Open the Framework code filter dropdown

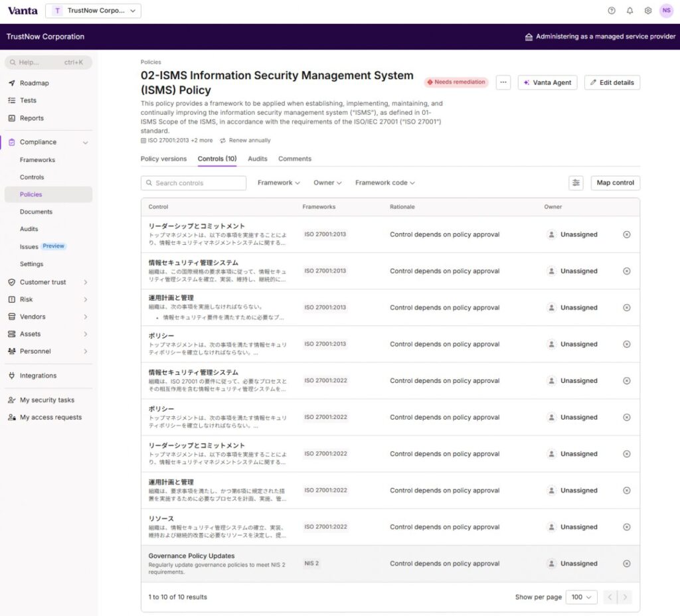point(384,183)
